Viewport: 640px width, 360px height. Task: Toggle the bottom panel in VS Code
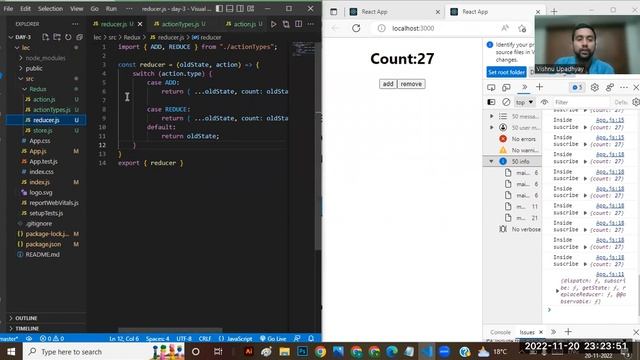click(230, 8)
